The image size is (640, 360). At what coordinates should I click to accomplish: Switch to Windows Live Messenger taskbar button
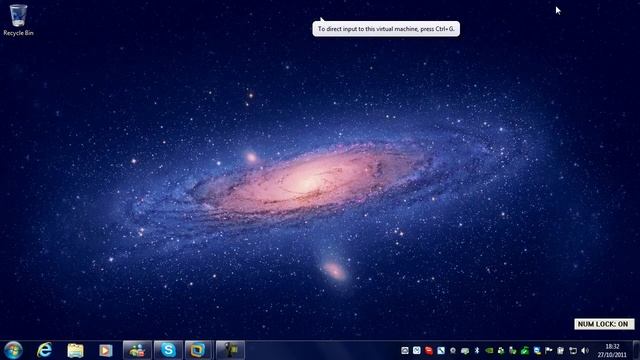pyautogui.click(x=137, y=350)
